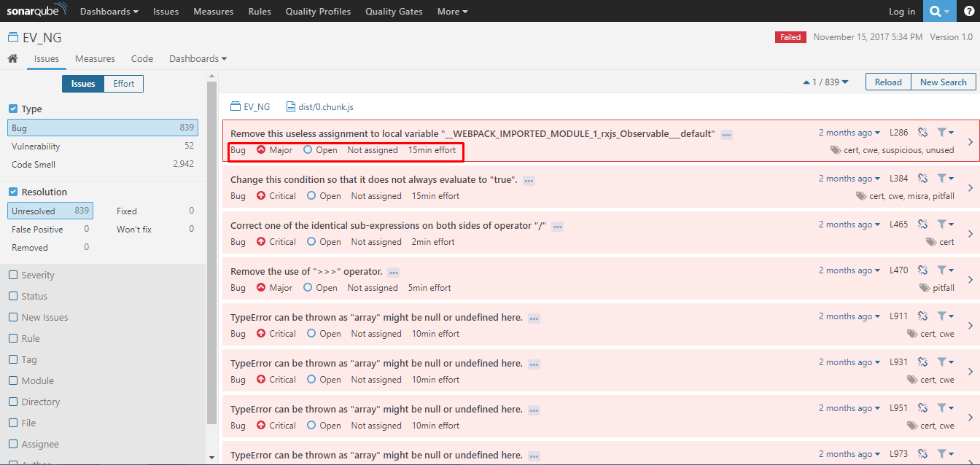980x465 pixels.
Task: Click the project home icon
Action: pos(12,58)
